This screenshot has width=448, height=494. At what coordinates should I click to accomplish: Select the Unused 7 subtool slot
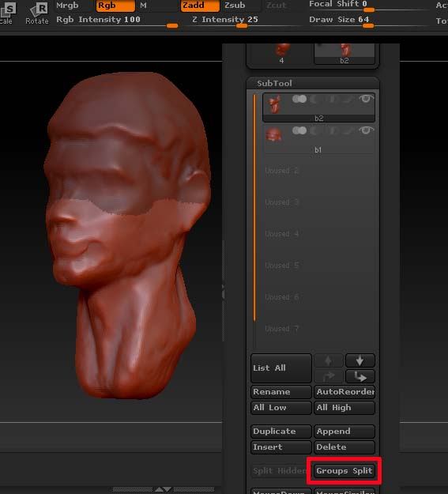(x=319, y=329)
